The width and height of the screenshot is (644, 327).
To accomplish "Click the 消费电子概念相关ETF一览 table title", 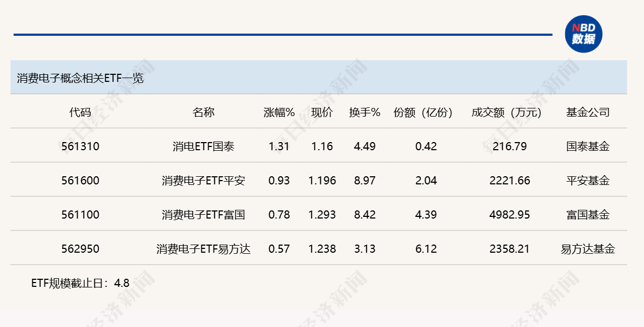I will click(80, 78).
